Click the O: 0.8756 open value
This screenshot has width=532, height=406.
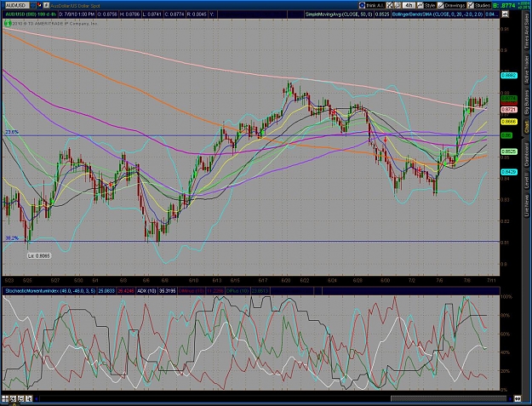click(107, 14)
